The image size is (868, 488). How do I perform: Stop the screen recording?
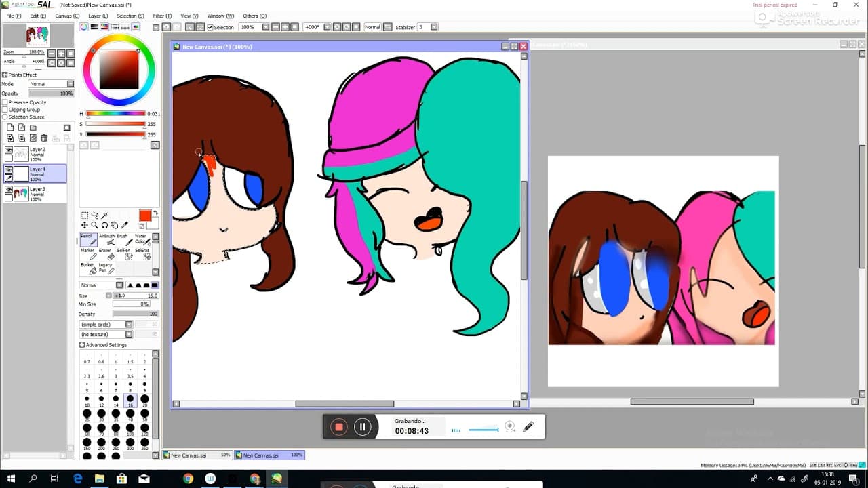[339, 427]
